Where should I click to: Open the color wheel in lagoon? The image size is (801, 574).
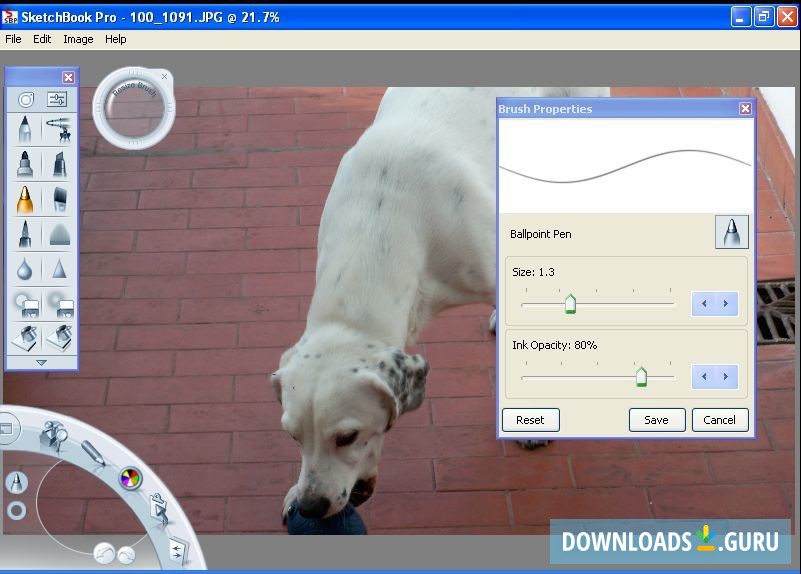[x=130, y=479]
